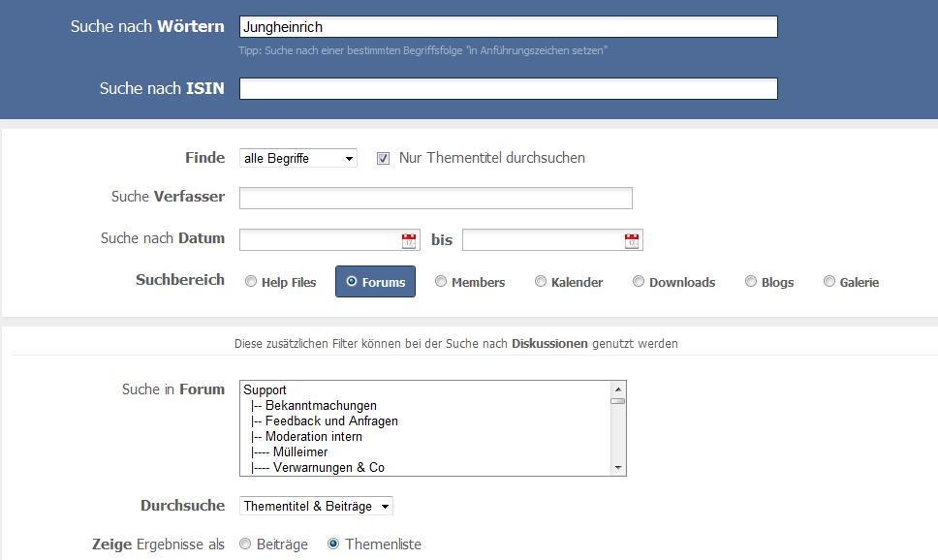Select the Forums search area radio
938x560 pixels.
pyautogui.click(x=352, y=281)
